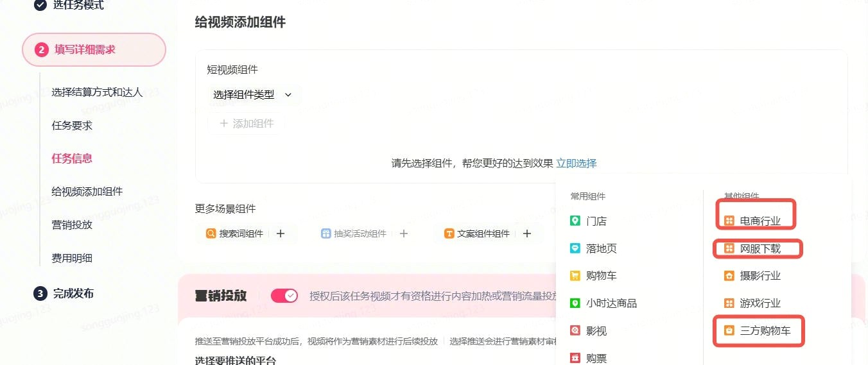Click the 给视频添加组件 section title
Screen dimensions: 868x365
click(240, 22)
